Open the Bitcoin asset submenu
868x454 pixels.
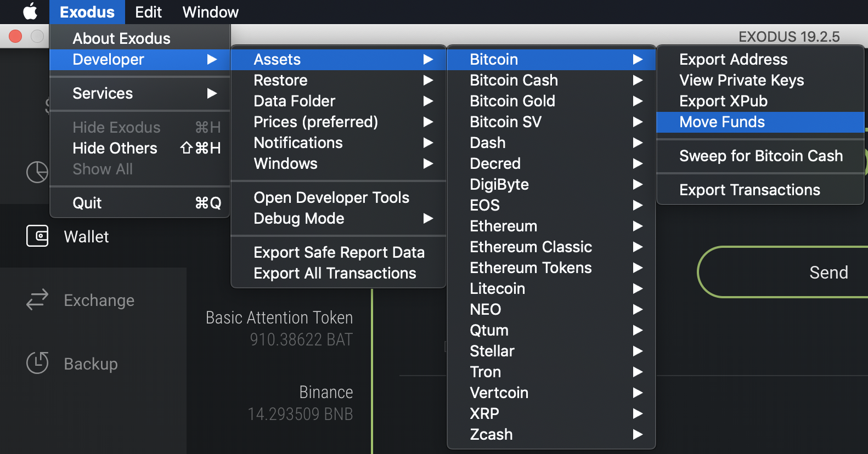tap(551, 59)
